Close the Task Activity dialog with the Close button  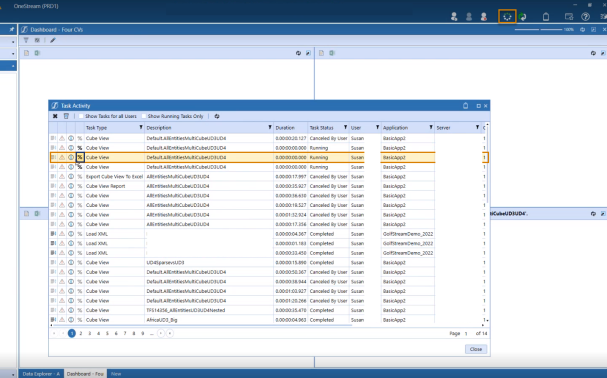pyautogui.click(x=476, y=349)
